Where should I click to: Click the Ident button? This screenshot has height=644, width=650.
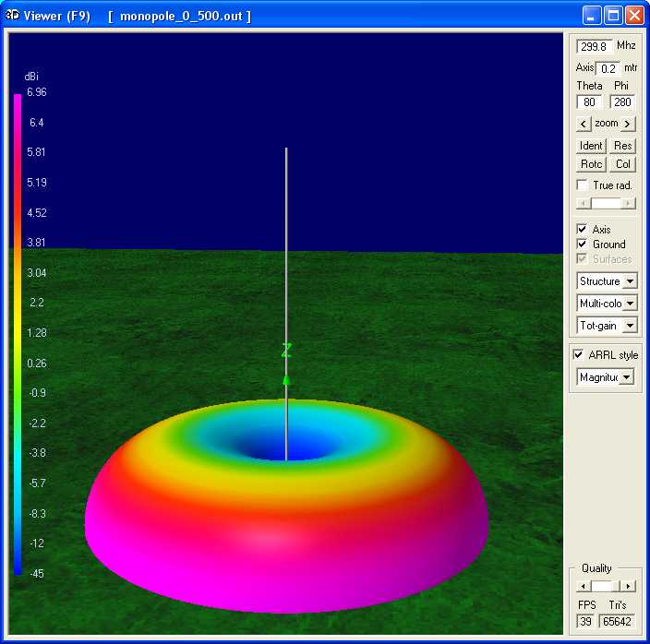click(x=591, y=146)
